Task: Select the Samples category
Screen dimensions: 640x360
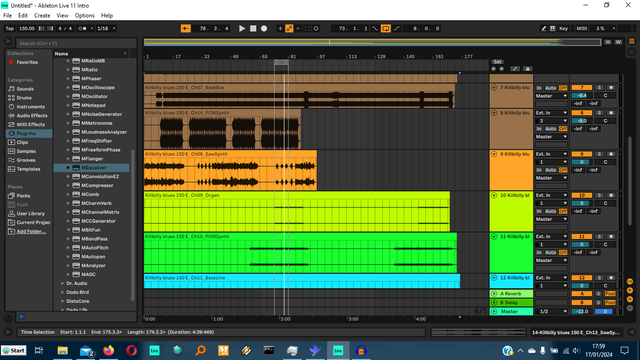Action: [26, 151]
